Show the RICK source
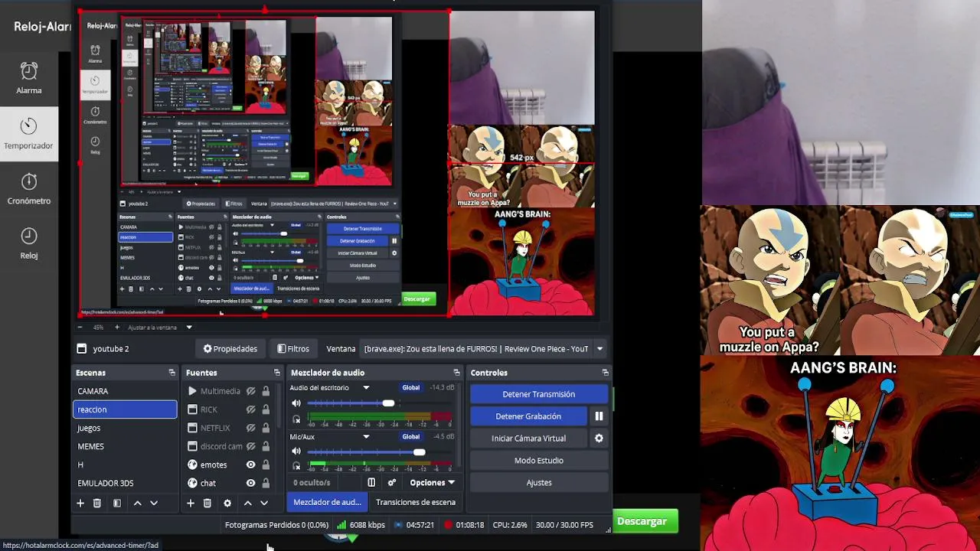This screenshot has width=980, height=551. [250, 409]
